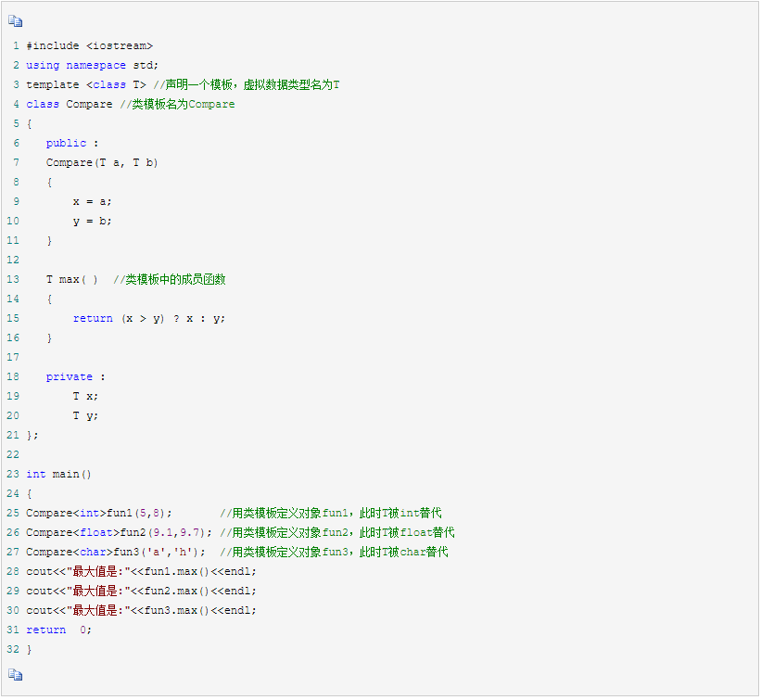Click the 'public :' keyword
Viewport: 761px width, 700px height.
pyautogui.click(x=71, y=143)
